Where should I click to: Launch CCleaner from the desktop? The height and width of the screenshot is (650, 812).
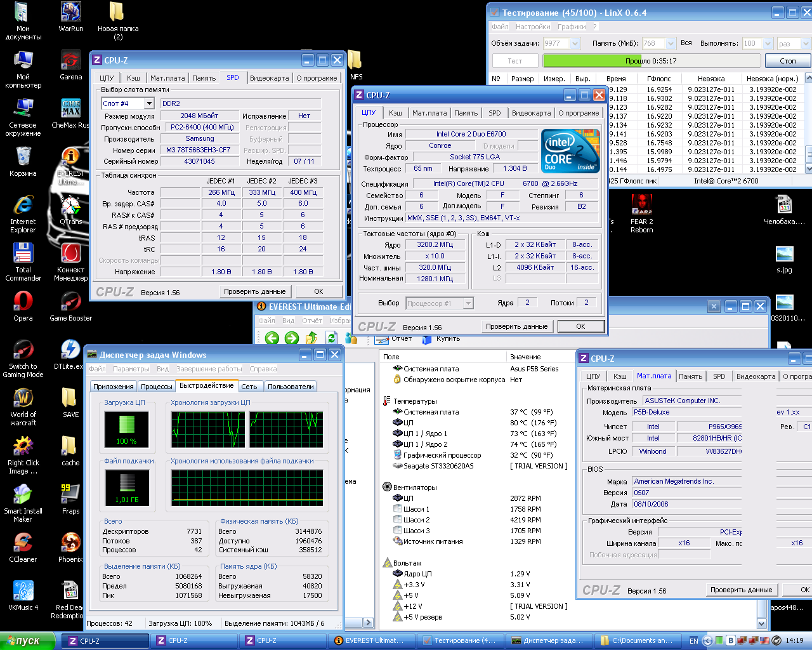tap(23, 548)
